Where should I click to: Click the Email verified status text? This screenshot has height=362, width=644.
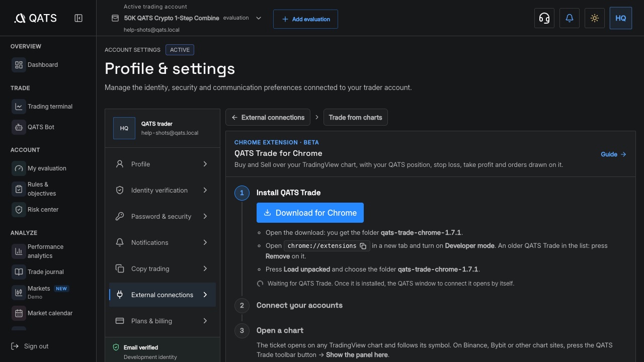pyautogui.click(x=141, y=347)
